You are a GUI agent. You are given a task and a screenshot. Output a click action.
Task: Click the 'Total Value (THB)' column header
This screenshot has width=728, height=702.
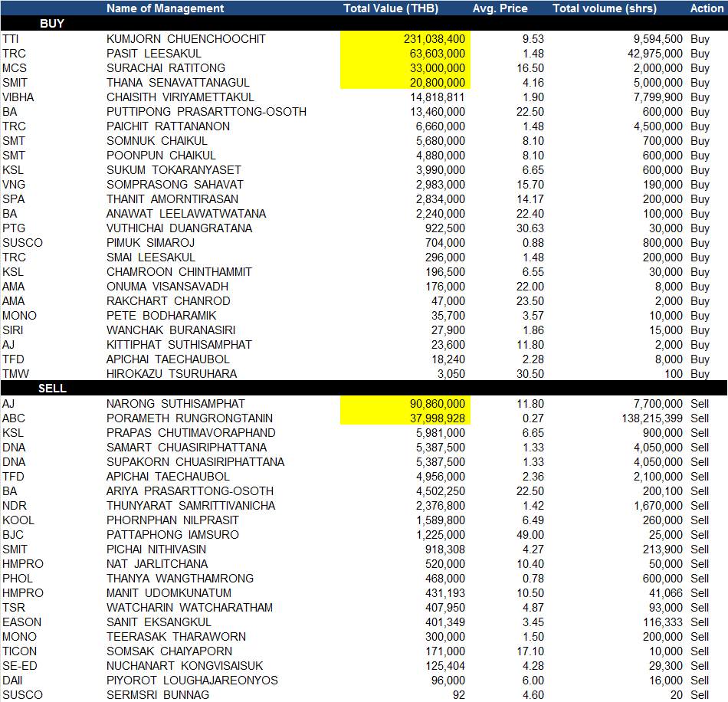[391, 8]
